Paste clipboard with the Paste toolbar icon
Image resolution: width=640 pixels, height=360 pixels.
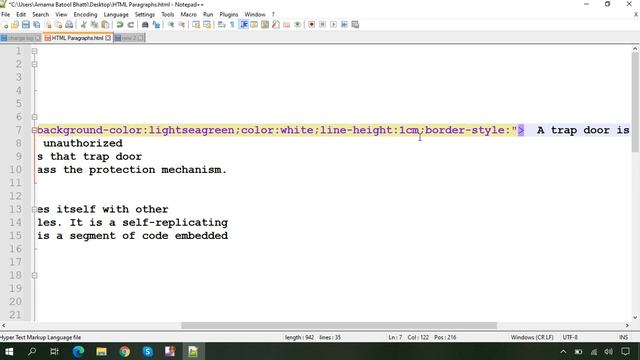click(105, 24)
